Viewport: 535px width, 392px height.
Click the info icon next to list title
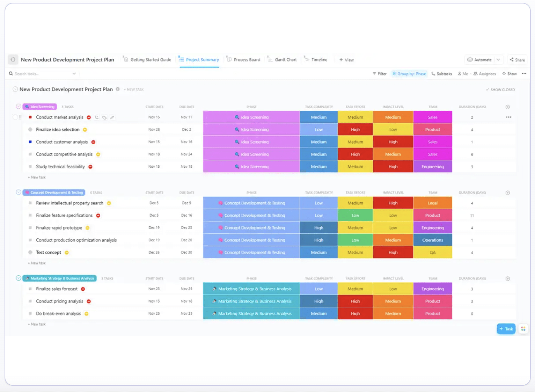118,89
